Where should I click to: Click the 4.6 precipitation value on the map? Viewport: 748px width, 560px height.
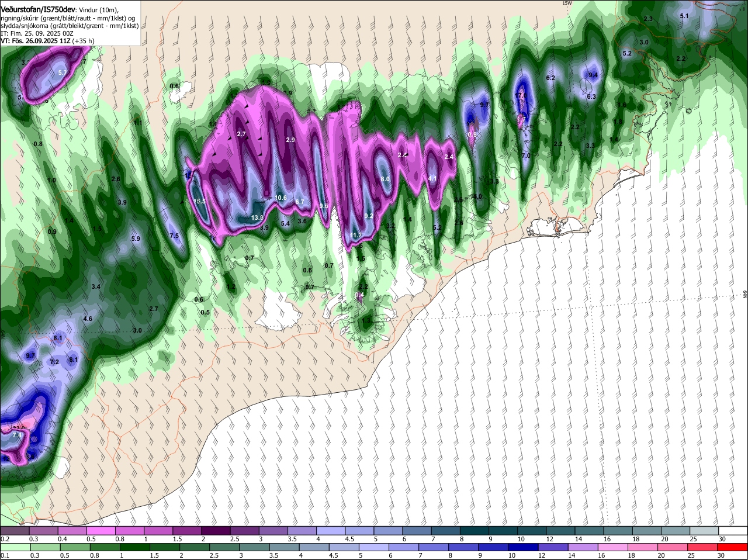click(x=88, y=319)
